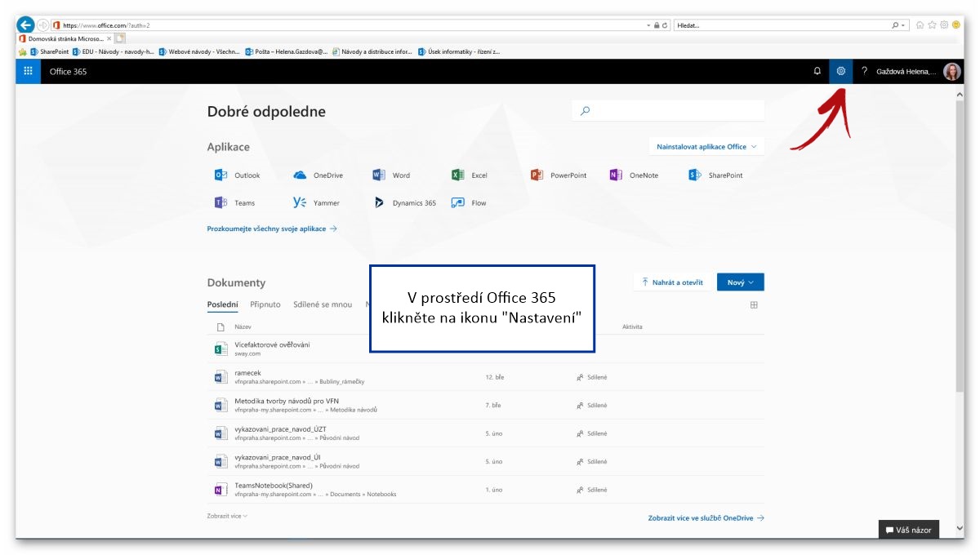Open the Návody a distribuce bookmark
Image resolution: width=980 pixels, height=555 pixels.
coord(372,51)
